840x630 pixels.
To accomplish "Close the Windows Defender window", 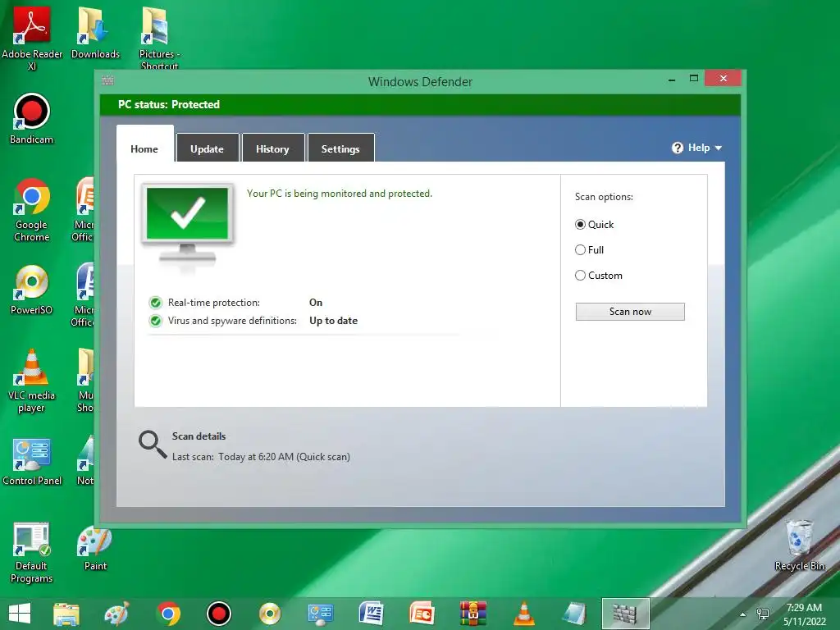I will point(724,78).
